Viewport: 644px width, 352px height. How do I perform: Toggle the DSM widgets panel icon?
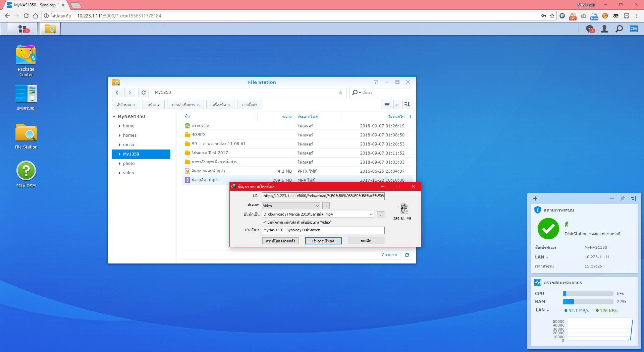(634, 29)
